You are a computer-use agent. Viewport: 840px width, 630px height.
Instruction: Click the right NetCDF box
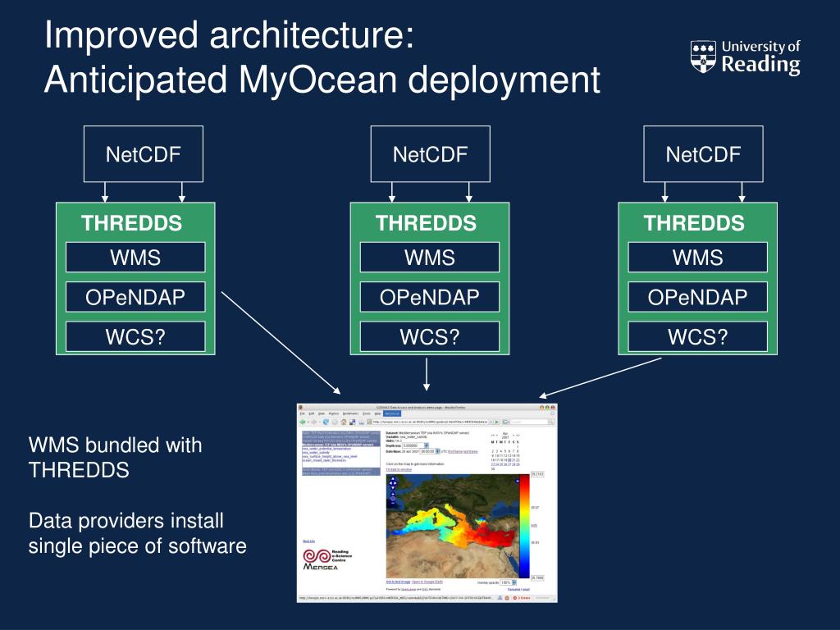pyautogui.click(x=703, y=154)
